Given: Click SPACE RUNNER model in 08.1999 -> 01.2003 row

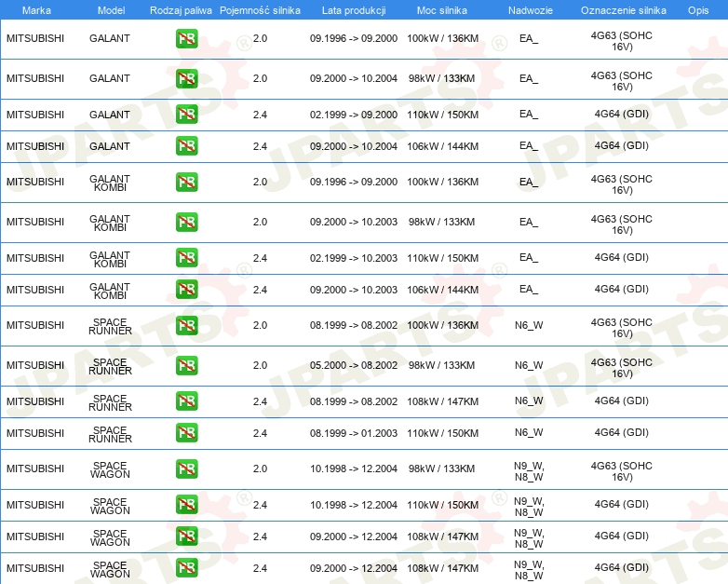Looking at the screenshot, I should tap(110, 434).
